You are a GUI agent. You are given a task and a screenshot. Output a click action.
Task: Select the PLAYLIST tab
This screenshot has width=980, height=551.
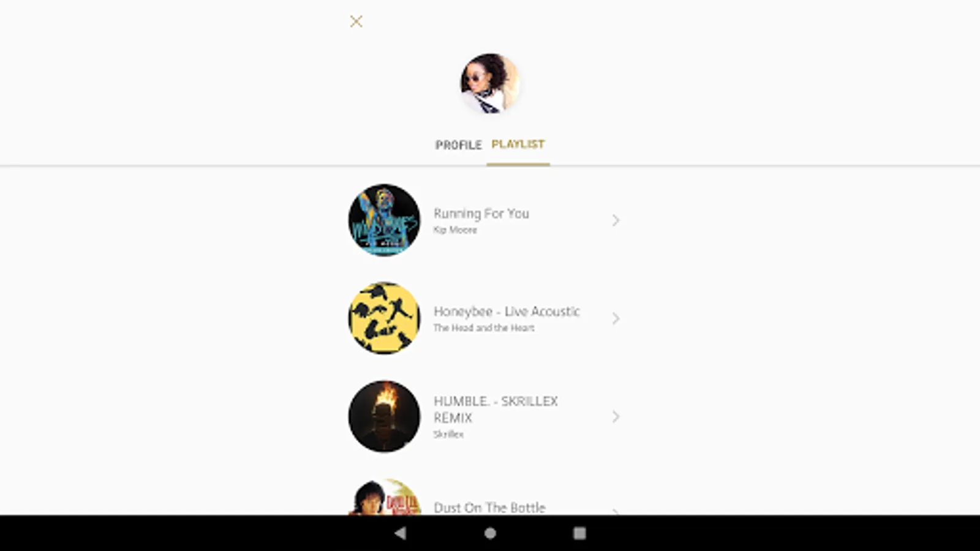[x=518, y=144]
